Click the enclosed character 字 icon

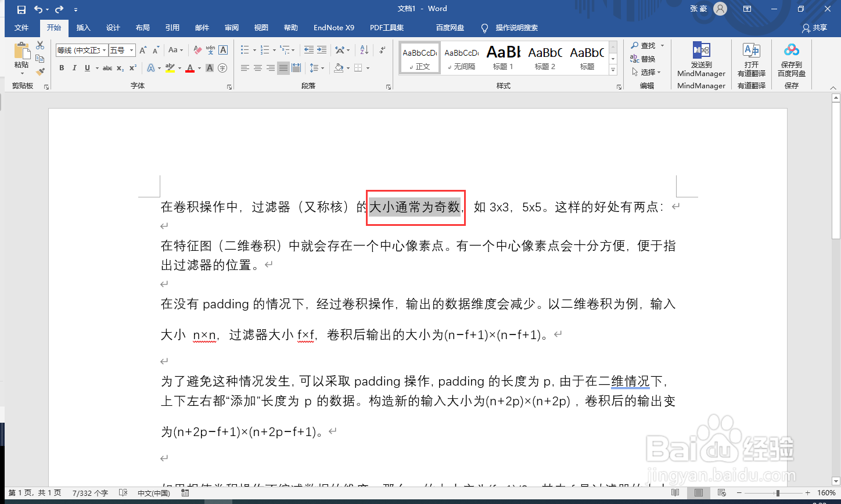click(x=222, y=68)
